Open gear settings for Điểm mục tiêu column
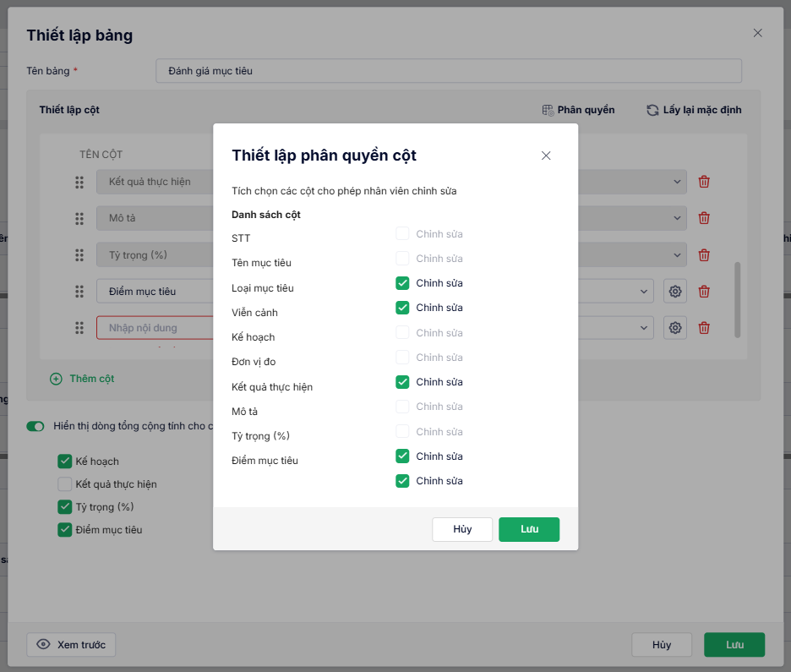Viewport: 791px width, 672px height. tap(674, 292)
